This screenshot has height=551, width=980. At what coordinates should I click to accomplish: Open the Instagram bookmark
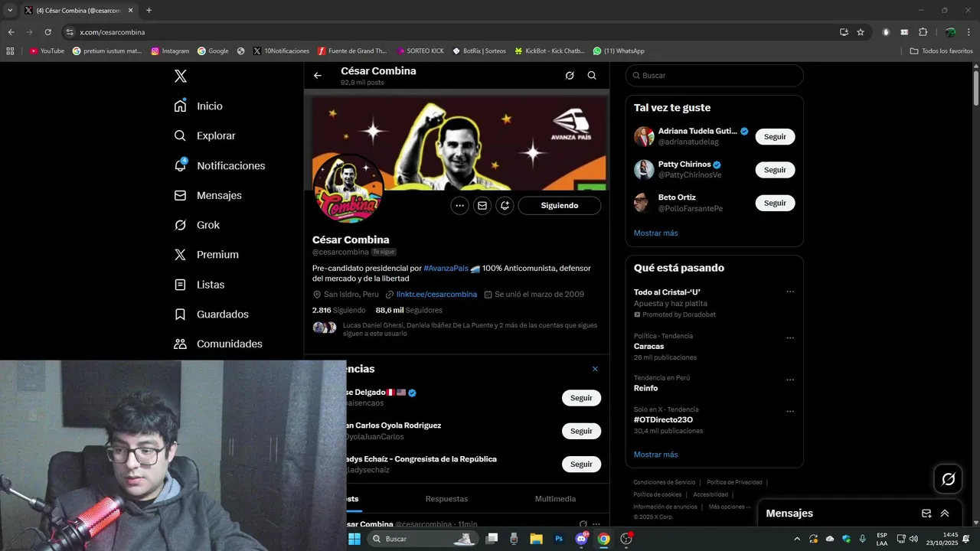(x=170, y=51)
